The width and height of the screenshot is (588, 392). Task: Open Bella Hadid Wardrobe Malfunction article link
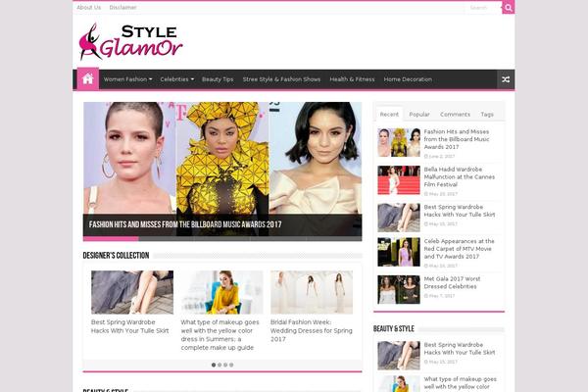click(x=460, y=176)
